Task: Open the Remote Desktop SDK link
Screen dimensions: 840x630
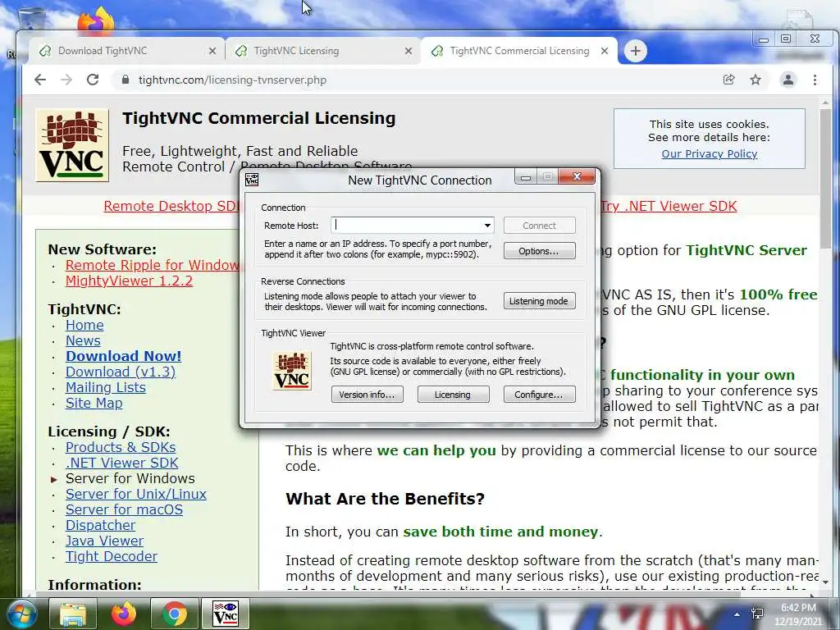Action: (x=171, y=206)
